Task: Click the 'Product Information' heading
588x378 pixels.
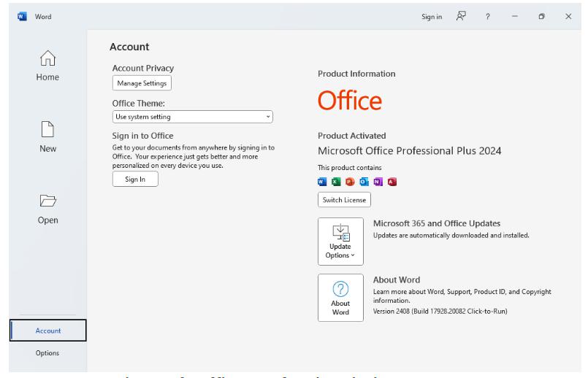Action: pos(356,74)
